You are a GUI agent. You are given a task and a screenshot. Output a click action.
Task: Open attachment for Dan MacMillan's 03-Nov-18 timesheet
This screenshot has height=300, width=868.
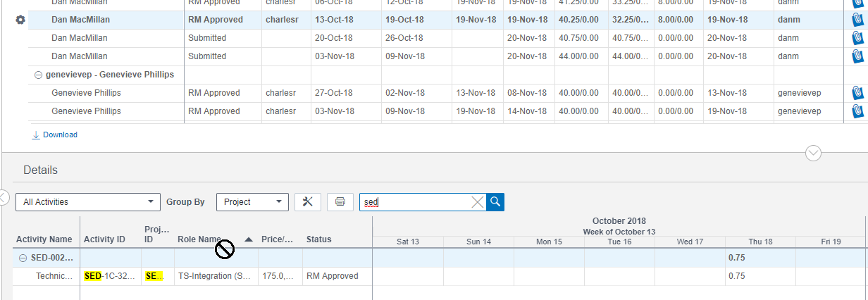[857, 56]
